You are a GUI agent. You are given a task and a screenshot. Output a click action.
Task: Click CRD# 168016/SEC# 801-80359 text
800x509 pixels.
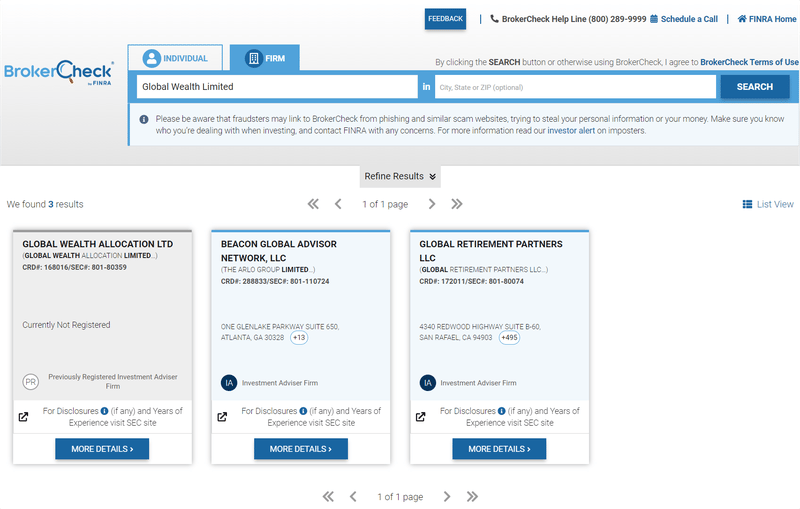coord(74,267)
